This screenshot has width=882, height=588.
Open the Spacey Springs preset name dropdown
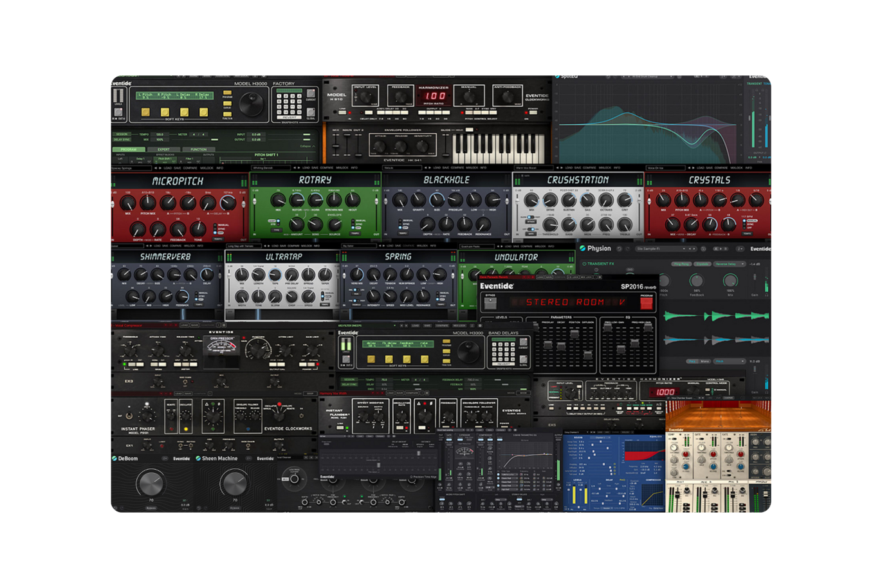coord(130,167)
